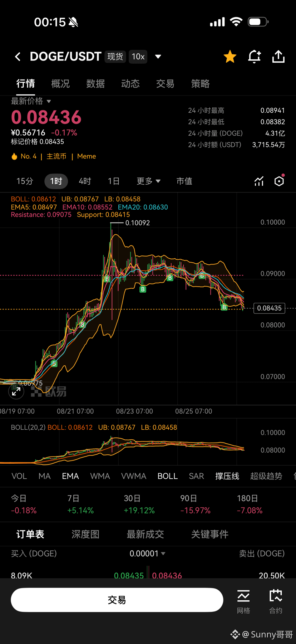Tap the 标记价格 0.08435 mark price

[x=38, y=142]
